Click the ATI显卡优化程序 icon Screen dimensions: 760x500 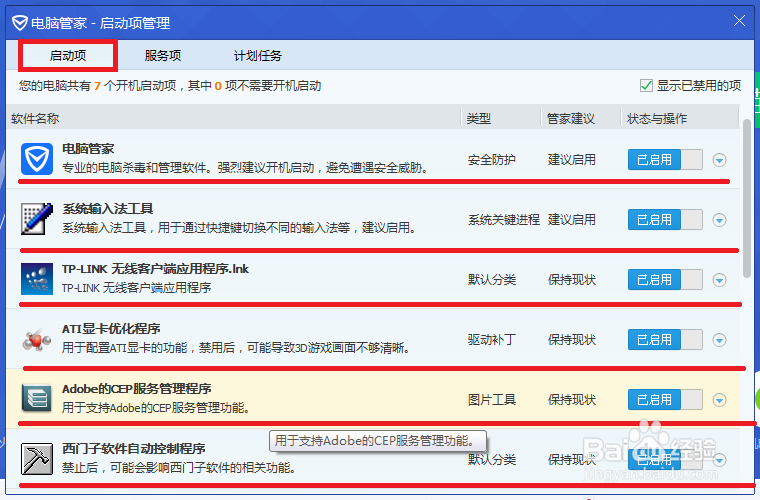click(x=37, y=339)
